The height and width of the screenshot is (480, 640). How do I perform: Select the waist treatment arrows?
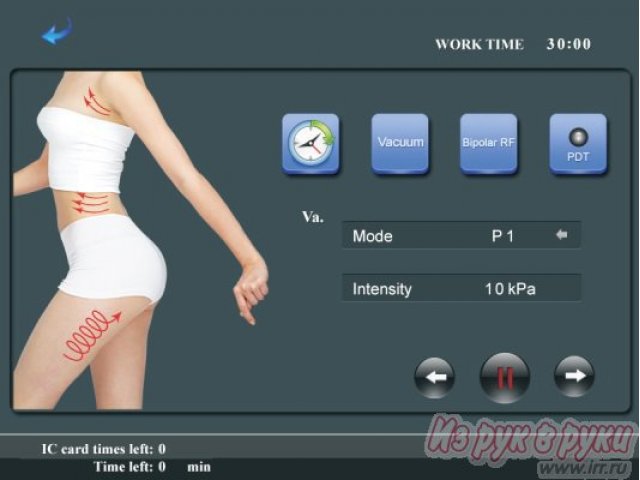92,203
